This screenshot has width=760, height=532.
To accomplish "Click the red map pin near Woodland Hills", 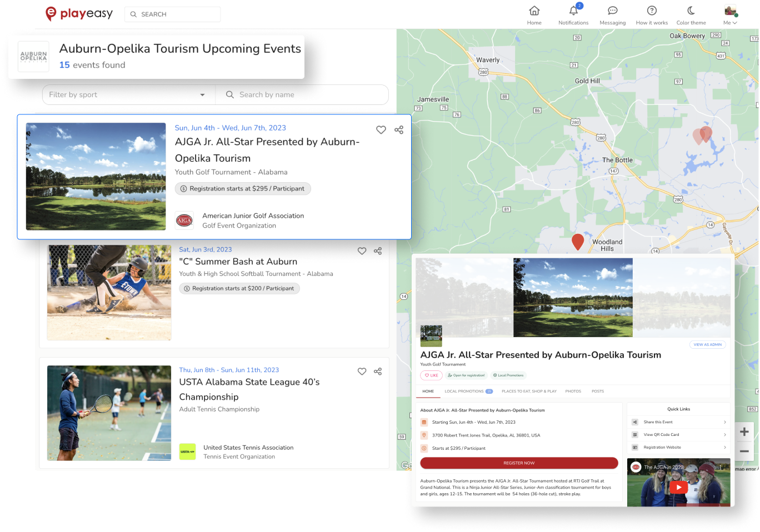I will 578,241.
